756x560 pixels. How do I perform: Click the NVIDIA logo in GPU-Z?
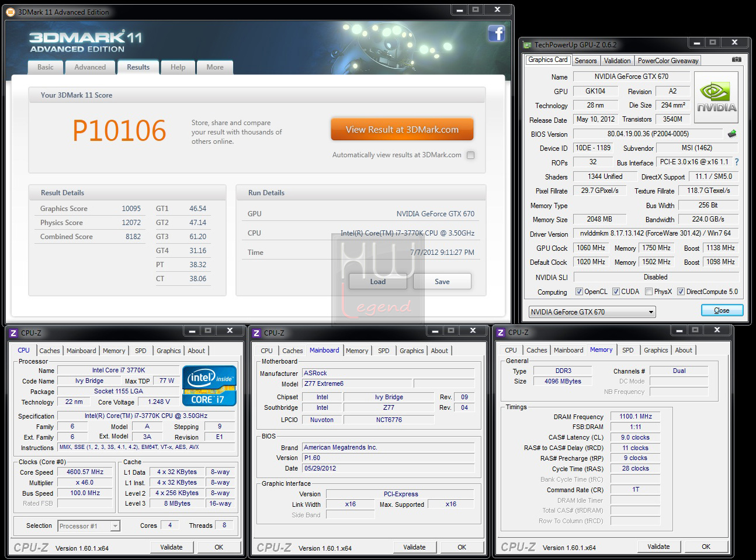[716, 97]
